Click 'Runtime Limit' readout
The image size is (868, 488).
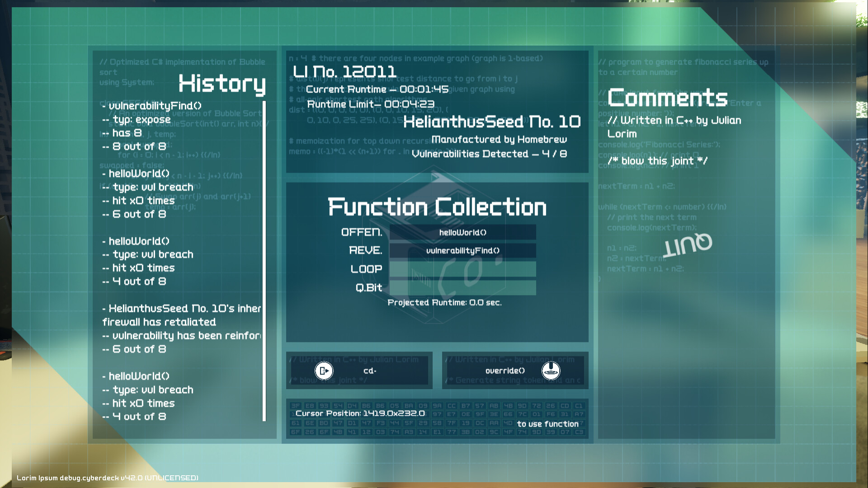click(371, 104)
